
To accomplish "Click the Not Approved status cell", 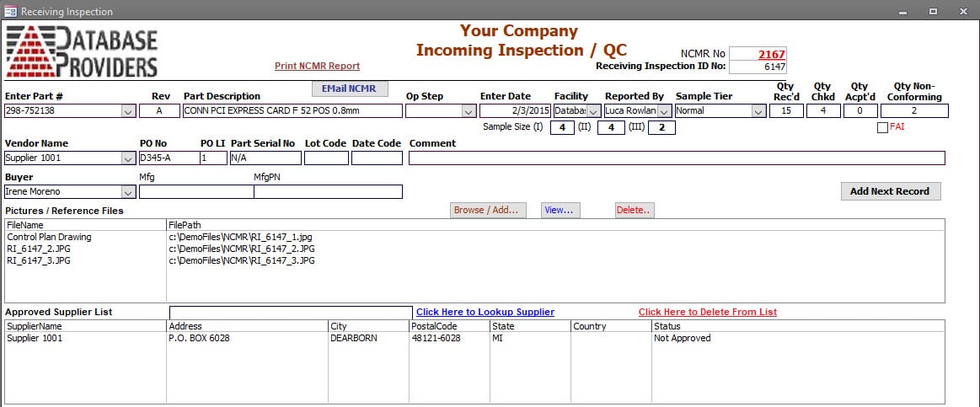I will coord(682,338).
